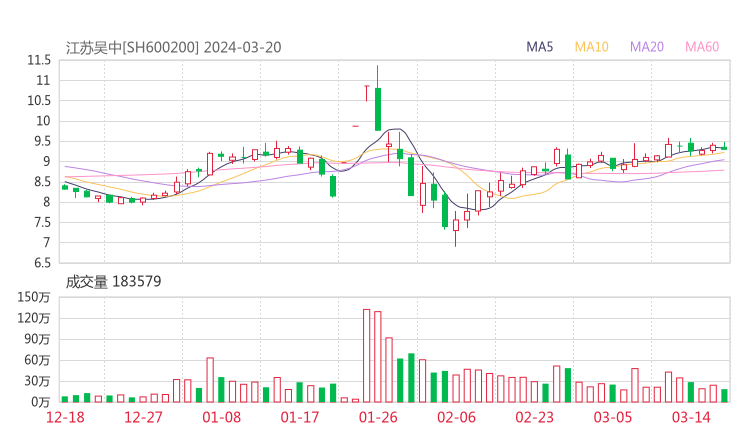Click the tallest red volume bar
The height and width of the screenshot is (440, 740).
[366, 355]
